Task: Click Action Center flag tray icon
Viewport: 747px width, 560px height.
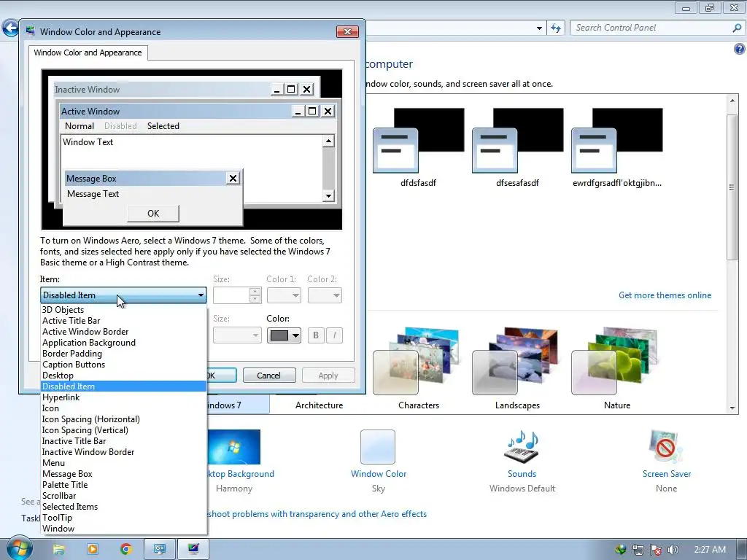Action: [656, 550]
